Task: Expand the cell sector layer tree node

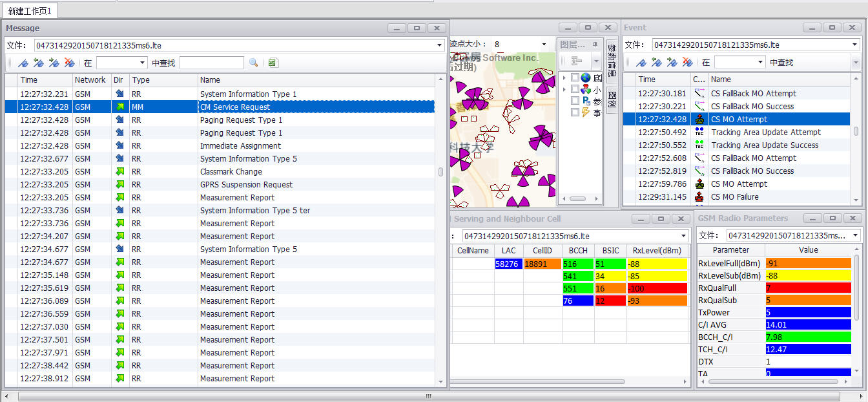Action: pyautogui.click(x=564, y=90)
